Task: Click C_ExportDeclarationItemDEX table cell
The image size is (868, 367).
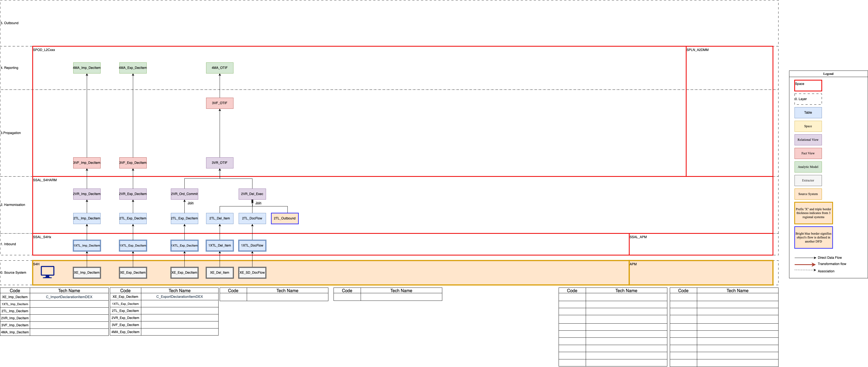Action: coord(180,296)
